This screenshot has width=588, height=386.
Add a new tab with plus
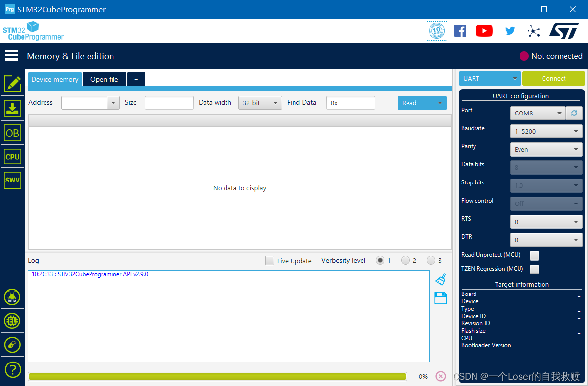pos(136,79)
